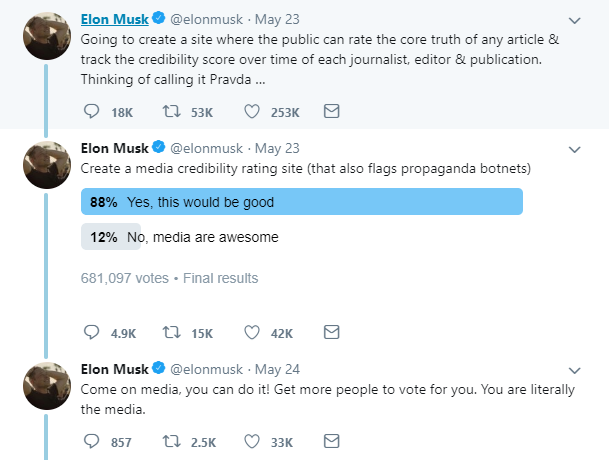The image size is (609, 460).
Task: Open more options on May 24 tweet
Action: 574,369
